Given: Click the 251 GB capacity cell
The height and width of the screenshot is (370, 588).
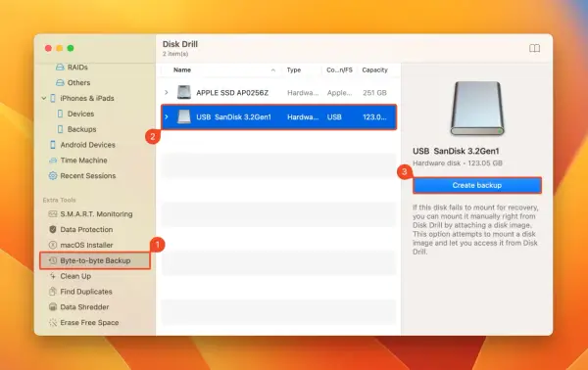Looking at the screenshot, I should coord(374,92).
